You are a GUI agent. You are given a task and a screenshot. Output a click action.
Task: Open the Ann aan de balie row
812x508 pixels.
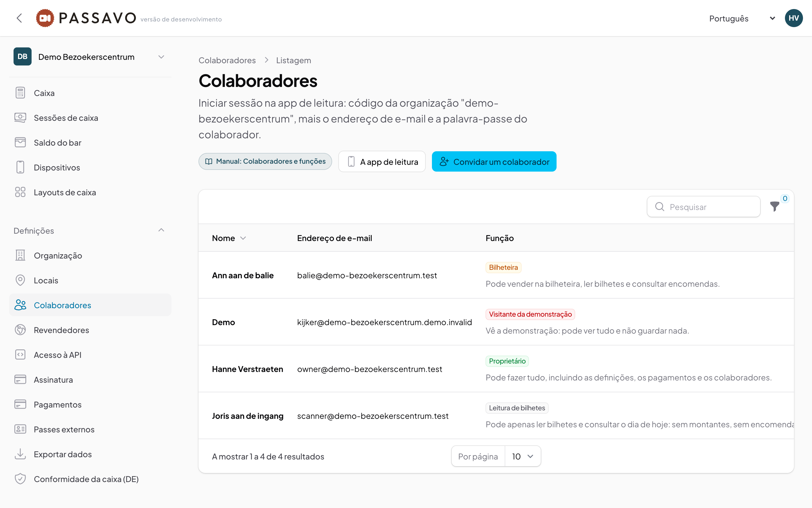[x=496, y=275]
